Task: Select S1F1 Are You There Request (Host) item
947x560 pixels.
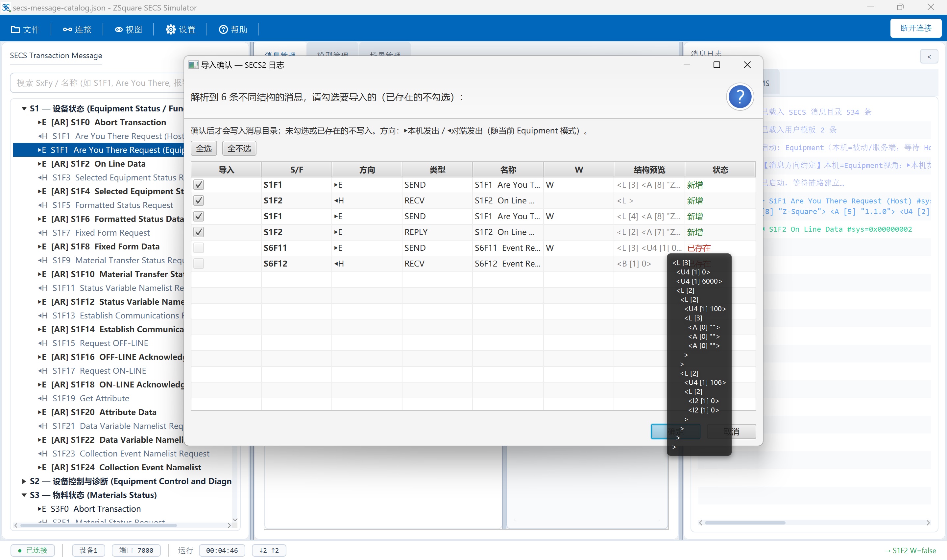Action: (x=111, y=136)
